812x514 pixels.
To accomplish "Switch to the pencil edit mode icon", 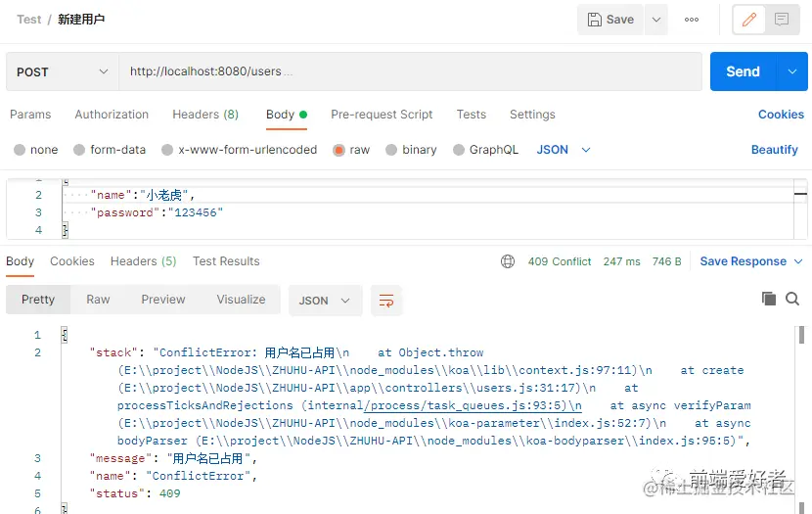I will coord(748,20).
